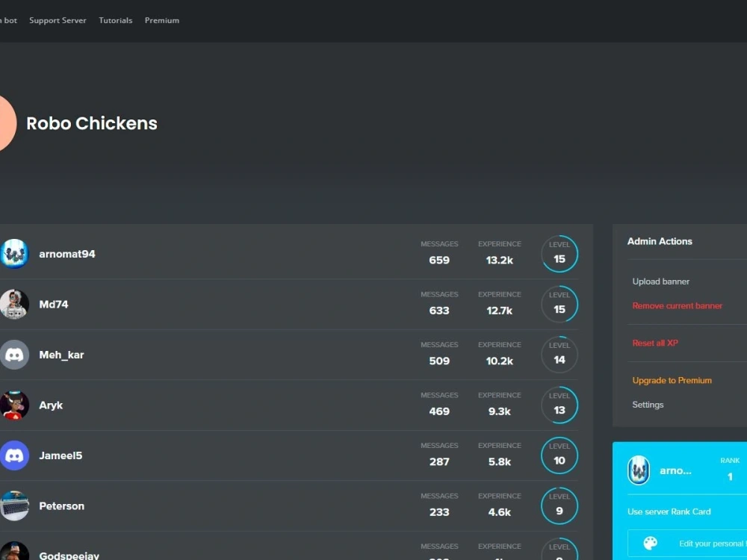747x560 pixels.
Task: Click the Use server Rank Card option
Action: [669, 512]
